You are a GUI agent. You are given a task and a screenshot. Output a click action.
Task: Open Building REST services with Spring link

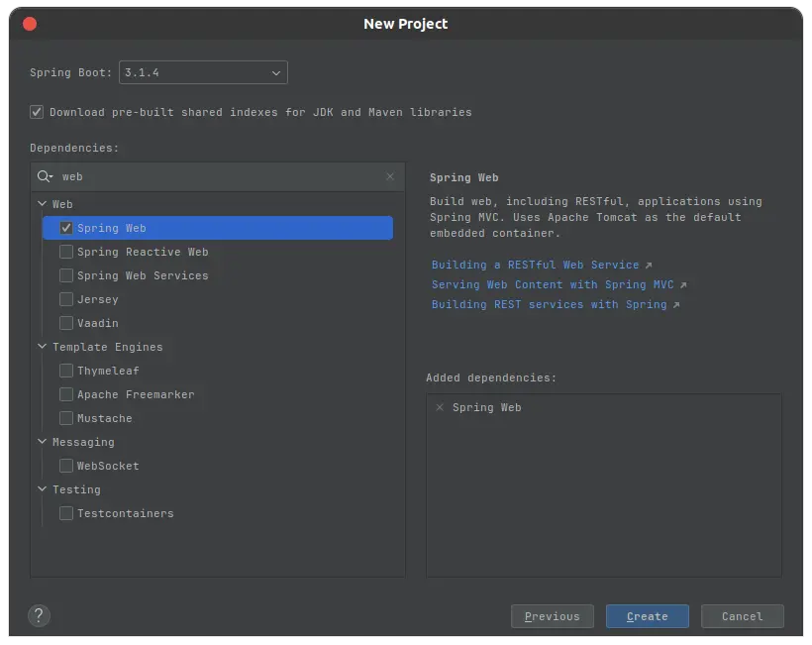click(x=549, y=304)
